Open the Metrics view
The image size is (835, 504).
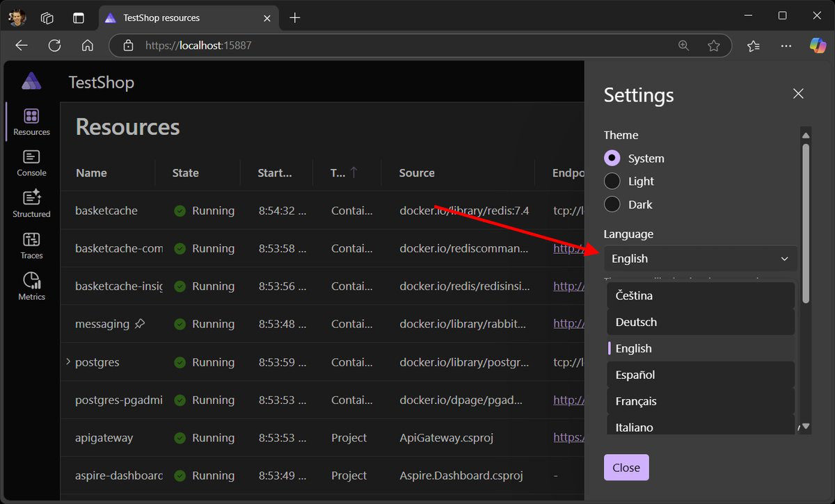click(x=31, y=285)
